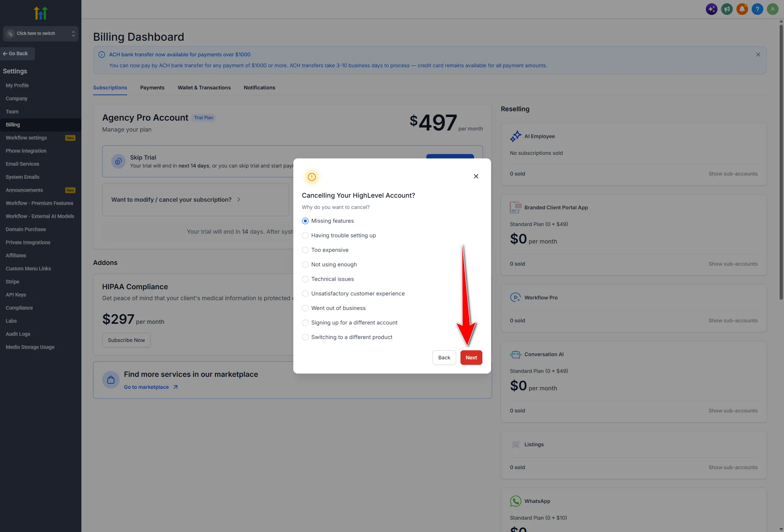Dismiss the ACH bank transfer banner

pyautogui.click(x=758, y=55)
